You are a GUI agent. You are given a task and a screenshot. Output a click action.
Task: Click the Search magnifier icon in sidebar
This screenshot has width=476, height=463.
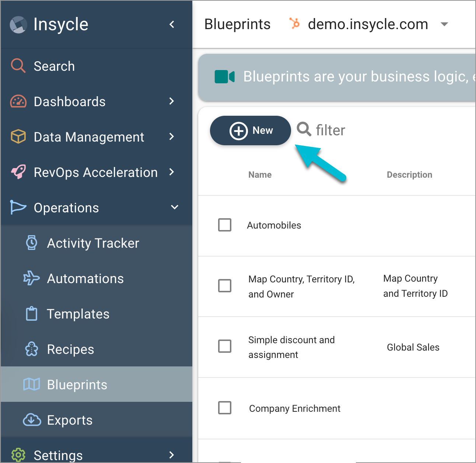point(18,66)
